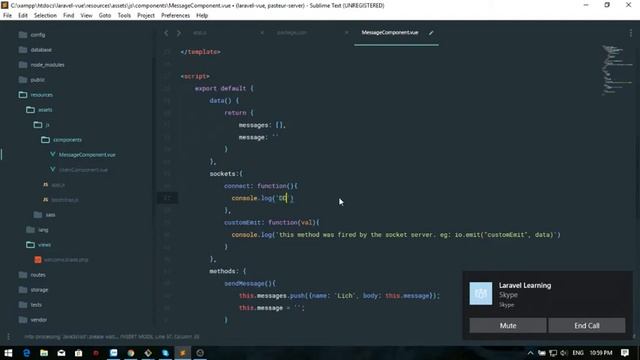
Task: Click the Laravel Learning Skype avatar
Action: click(480, 293)
